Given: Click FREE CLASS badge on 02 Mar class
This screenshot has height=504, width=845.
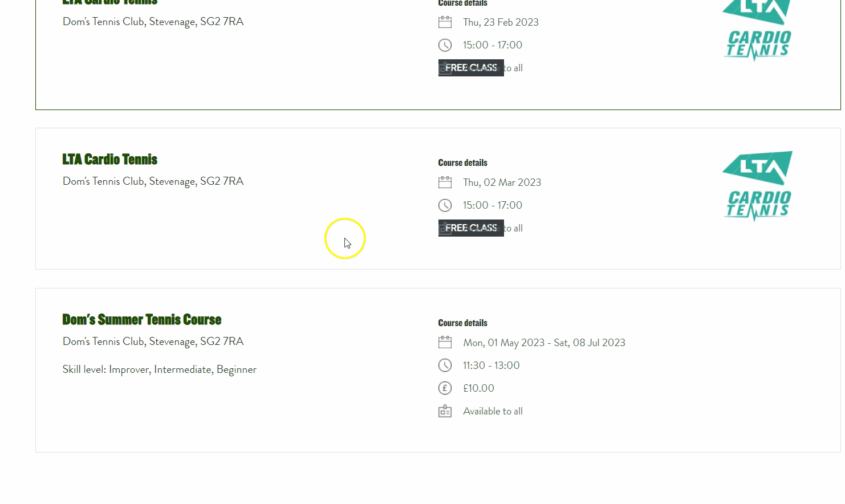Looking at the screenshot, I should click(x=470, y=228).
